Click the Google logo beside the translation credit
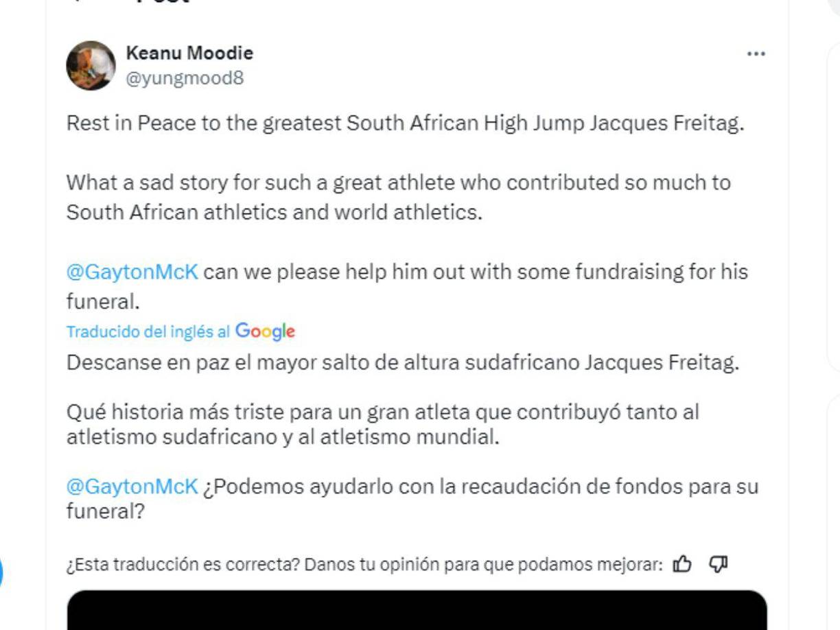 [x=265, y=331]
